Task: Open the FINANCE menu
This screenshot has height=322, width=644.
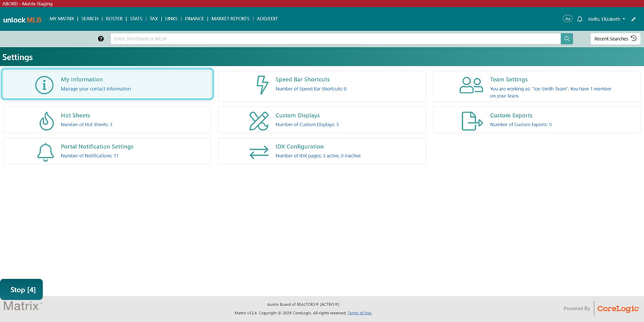Action: [x=194, y=18]
